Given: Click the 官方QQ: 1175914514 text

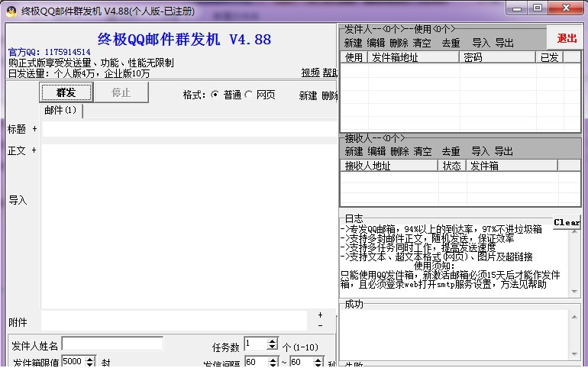Looking at the screenshot, I should point(50,52).
